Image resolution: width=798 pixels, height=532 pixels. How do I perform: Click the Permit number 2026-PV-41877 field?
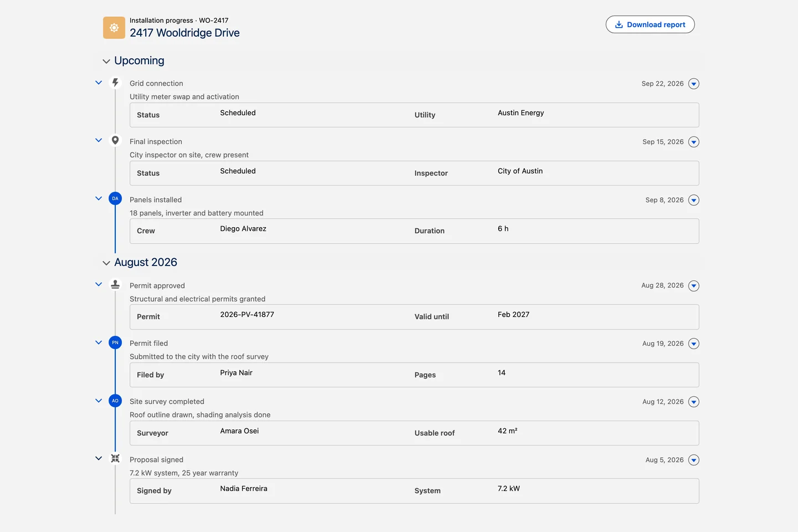click(x=247, y=315)
